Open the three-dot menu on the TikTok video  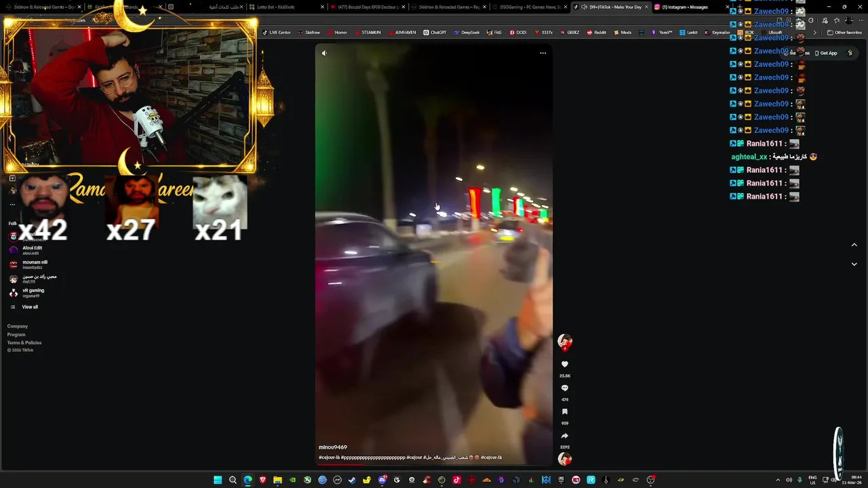542,53
